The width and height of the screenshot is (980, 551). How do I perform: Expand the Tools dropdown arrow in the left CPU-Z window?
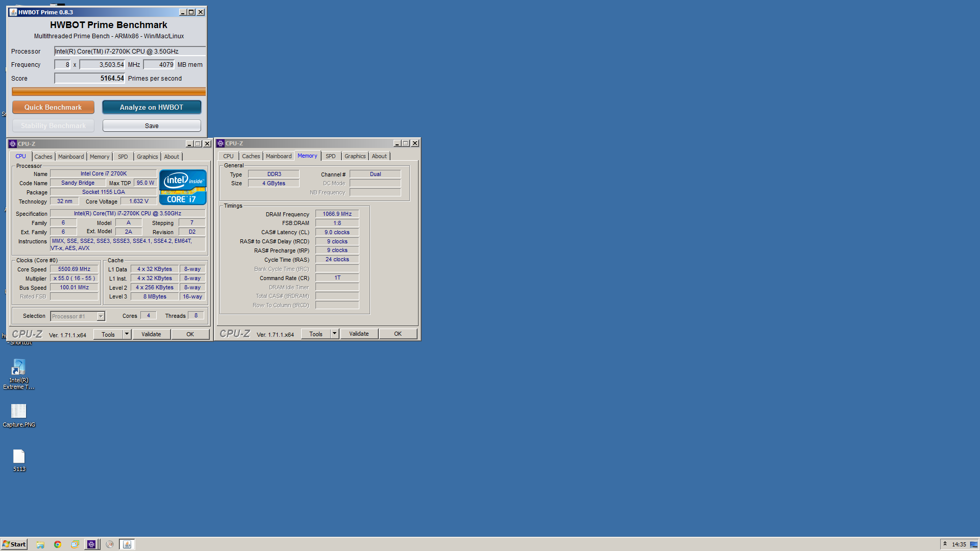click(127, 334)
